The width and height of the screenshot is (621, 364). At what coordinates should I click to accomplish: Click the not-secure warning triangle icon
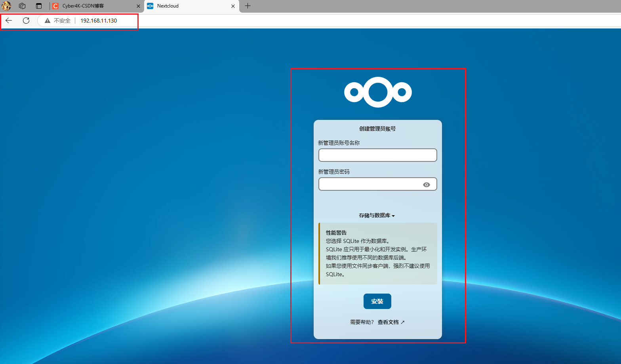[x=48, y=21]
